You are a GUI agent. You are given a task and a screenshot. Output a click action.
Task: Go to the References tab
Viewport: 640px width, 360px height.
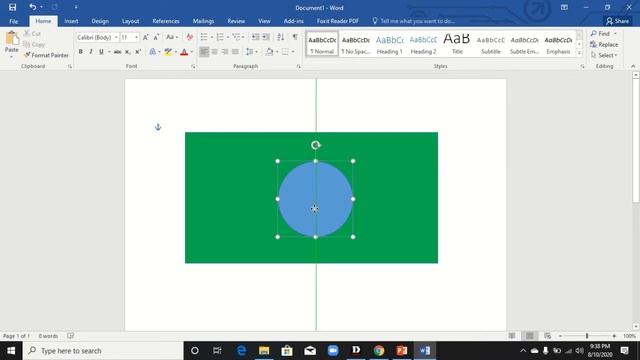(166, 21)
